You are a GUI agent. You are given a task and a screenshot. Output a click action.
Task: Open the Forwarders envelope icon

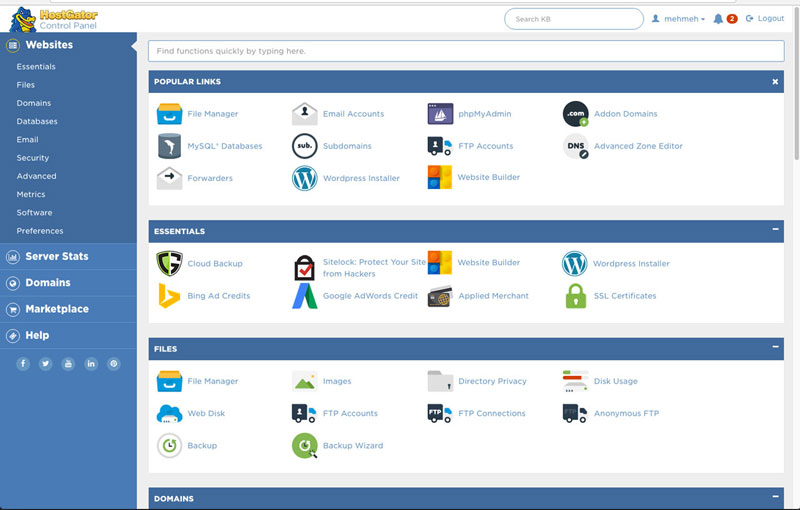click(x=169, y=178)
